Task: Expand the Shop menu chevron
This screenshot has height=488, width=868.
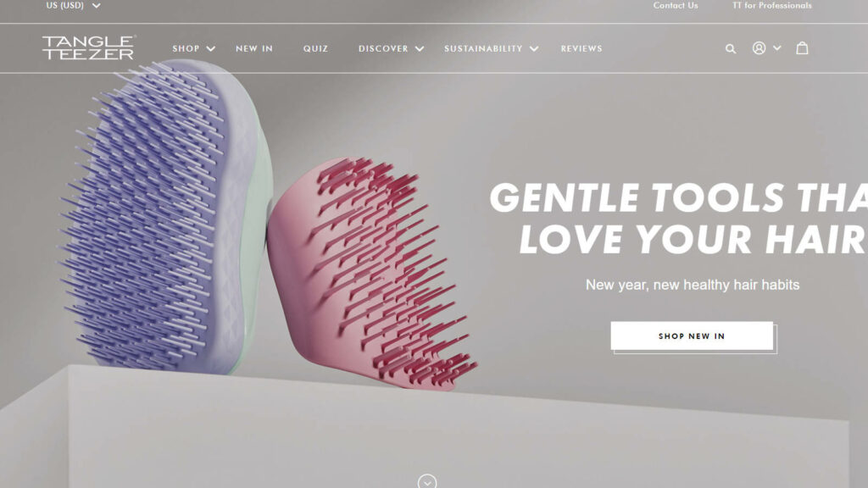Action: (x=211, y=48)
